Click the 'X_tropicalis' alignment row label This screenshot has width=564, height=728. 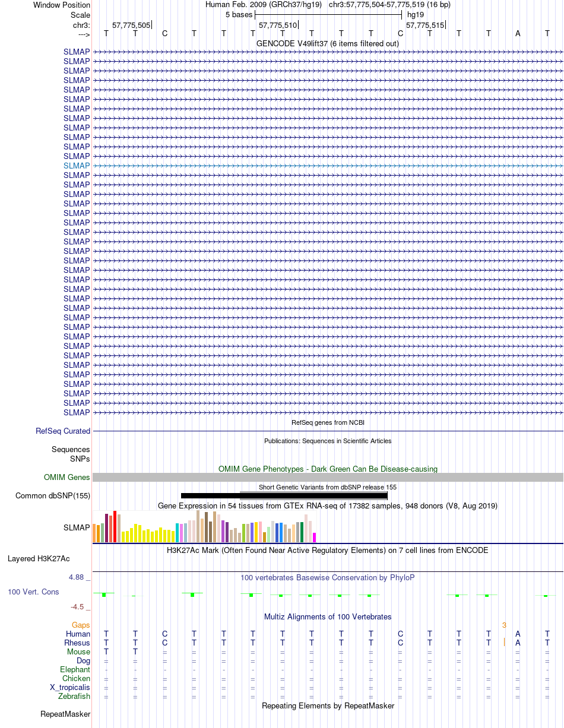click(70, 687)
